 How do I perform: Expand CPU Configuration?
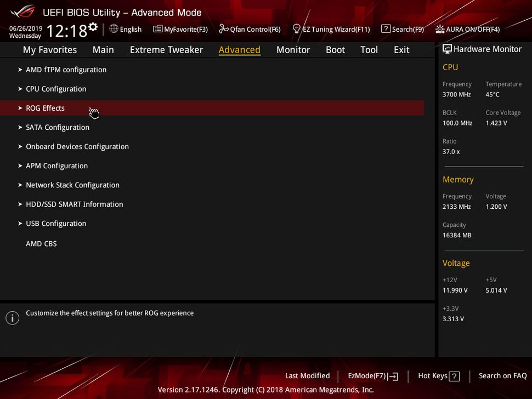click(x=55, y=89)
